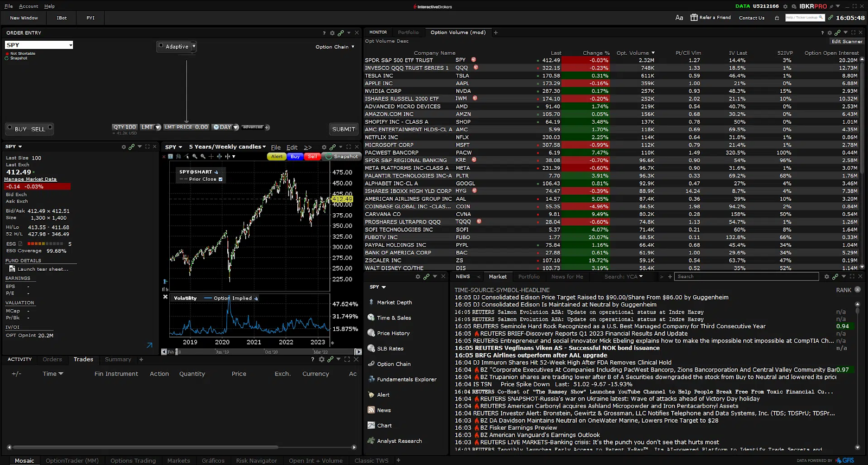
Task: Switch to Option Volume (mod) tab
Action: (x=458, y=33)
